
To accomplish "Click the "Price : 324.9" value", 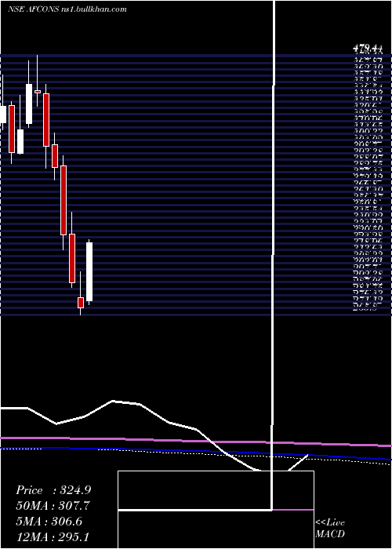I will 53,490.
